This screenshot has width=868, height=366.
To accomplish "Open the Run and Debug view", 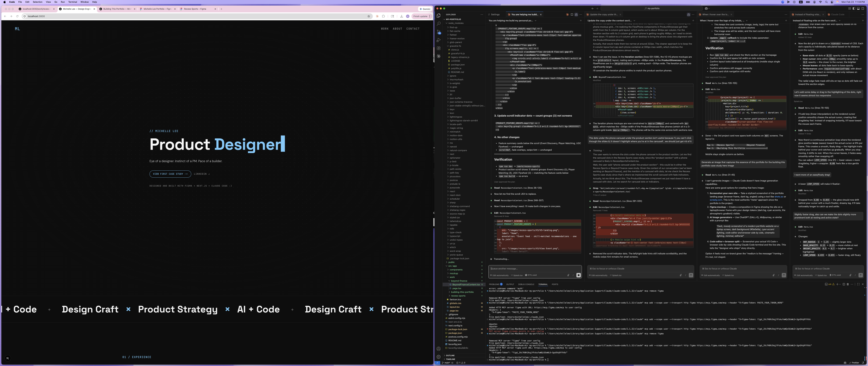I will pyautogui.click(x=439, y=40).
